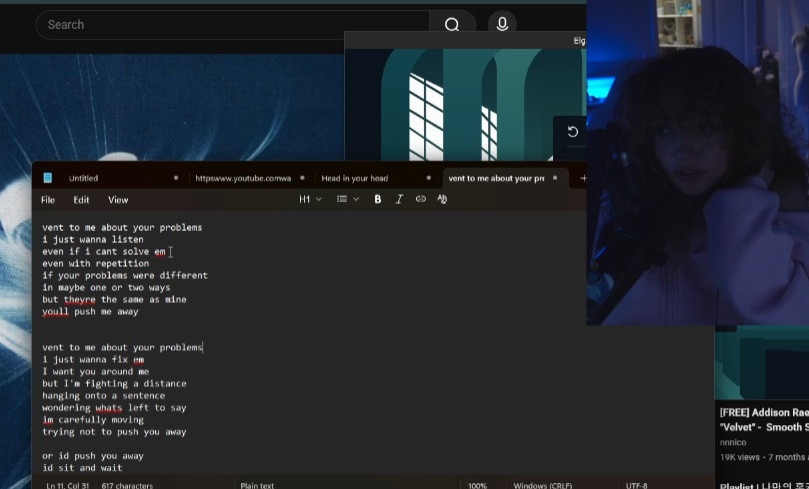Click the YouTube magnifier search button
Viewport: 809px width, 489px height.
(x=452, y=24)
